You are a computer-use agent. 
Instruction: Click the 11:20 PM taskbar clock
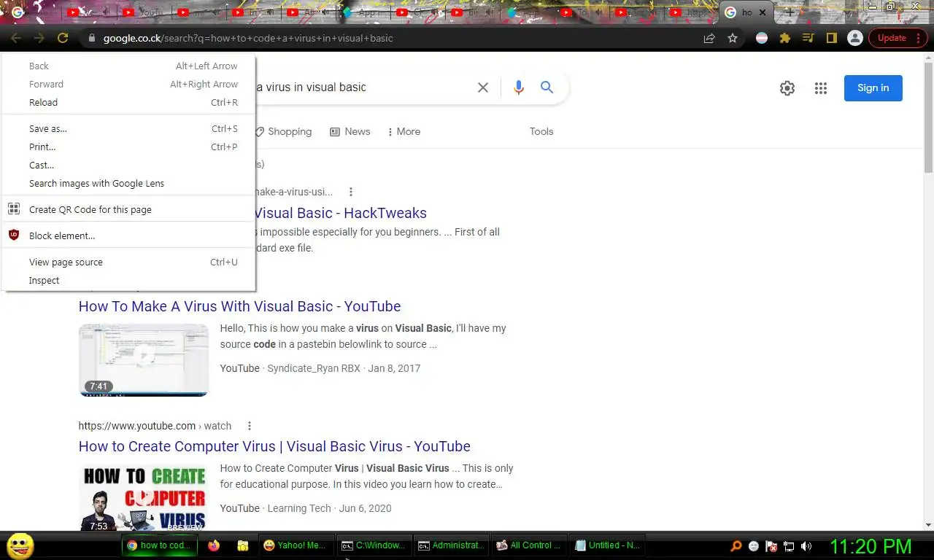[x=871, y=546]
